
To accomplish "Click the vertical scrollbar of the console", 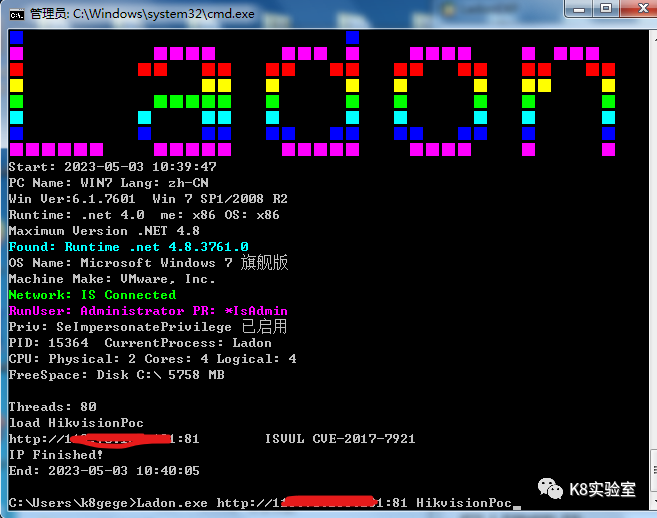I will [654, 270].
